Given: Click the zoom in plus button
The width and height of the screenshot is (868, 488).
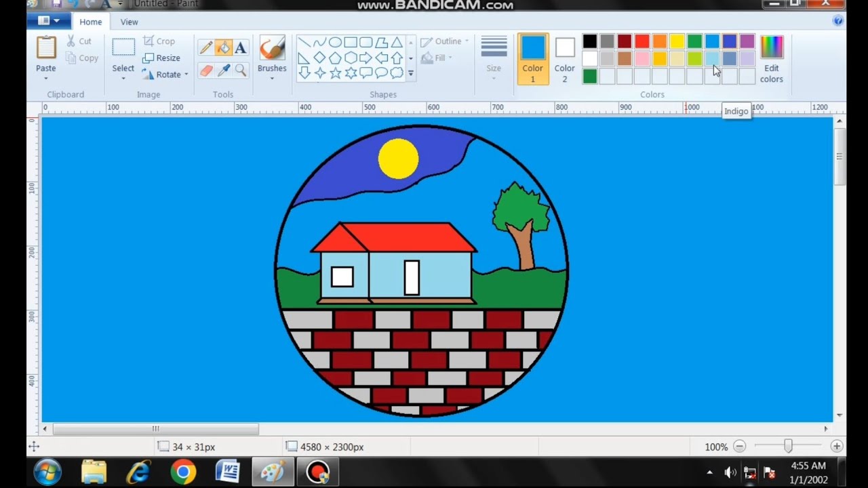Looking at the screenshot, I should coord(837,447).
